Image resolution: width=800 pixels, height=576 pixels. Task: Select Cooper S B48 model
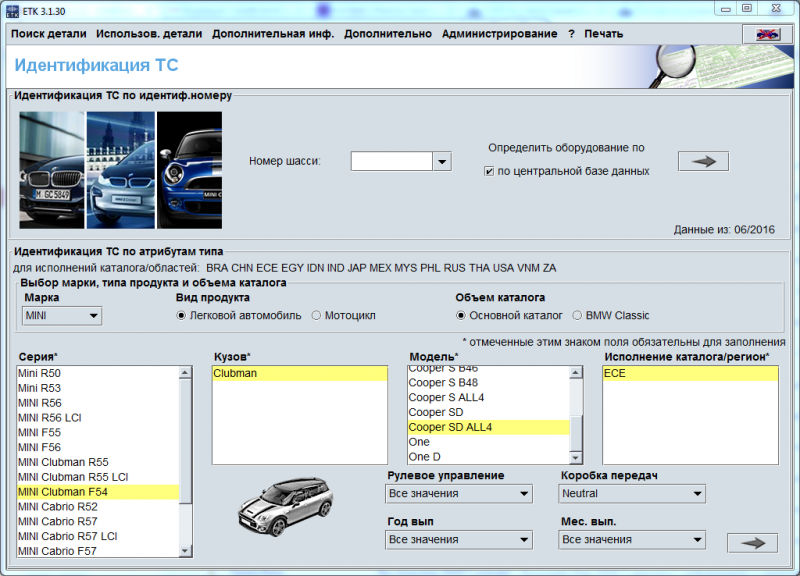point(488,383)
